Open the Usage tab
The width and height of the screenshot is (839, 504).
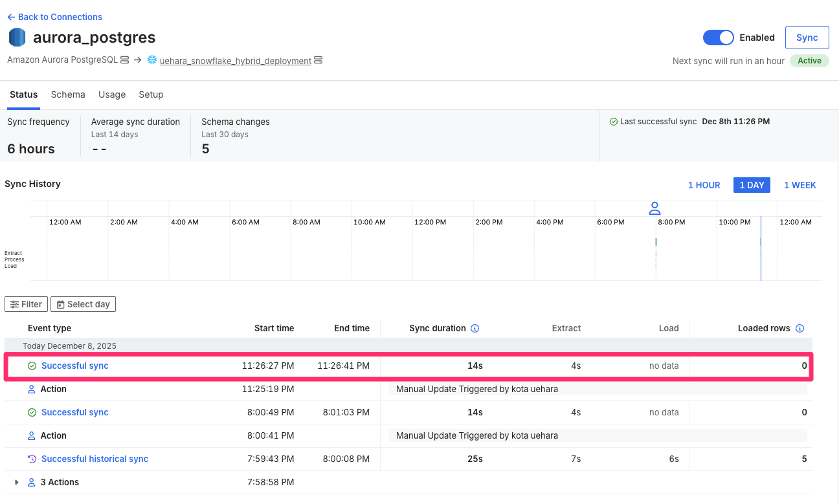(112, 94)
